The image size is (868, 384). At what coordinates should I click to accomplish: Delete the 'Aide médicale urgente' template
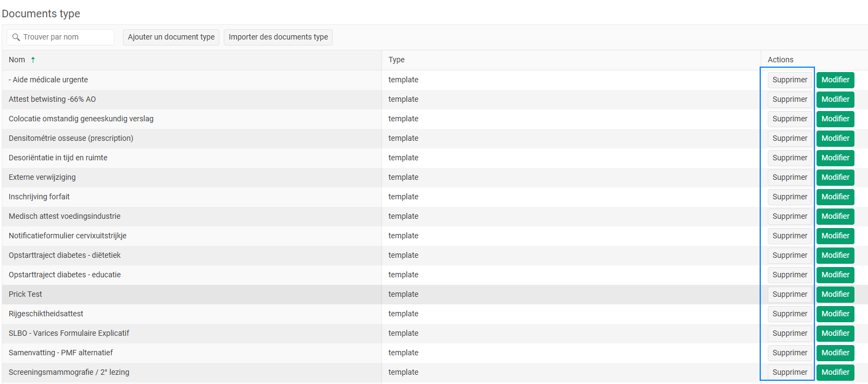click(789, 80)
